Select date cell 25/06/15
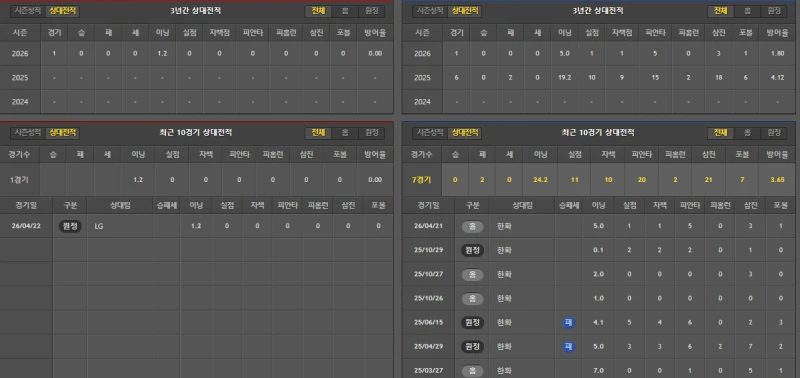This screenshot has height=378, width=800. coord(428,323)
